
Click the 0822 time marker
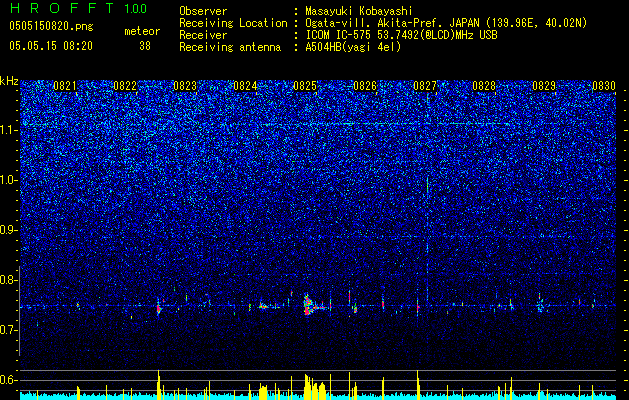(x=125, y=86)
